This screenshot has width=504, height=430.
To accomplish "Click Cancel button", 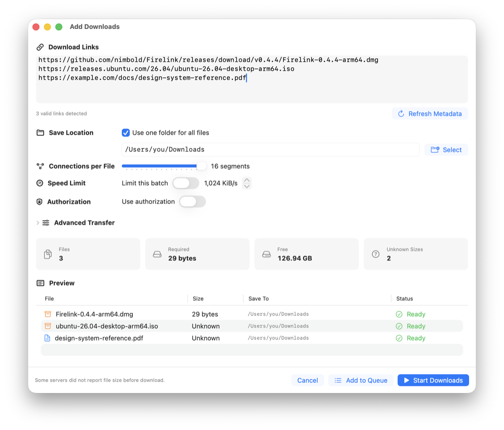I will pos(307,380).
